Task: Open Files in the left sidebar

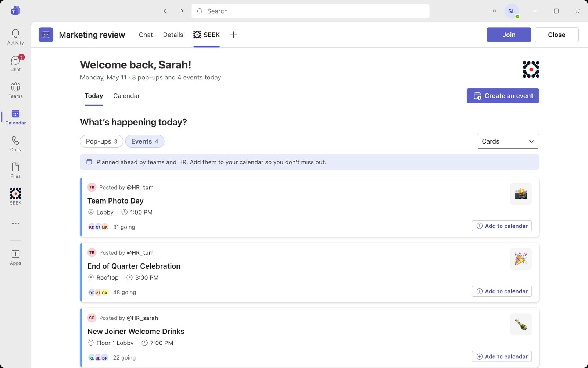Action: pyautogui.click(x=15, y=171)
